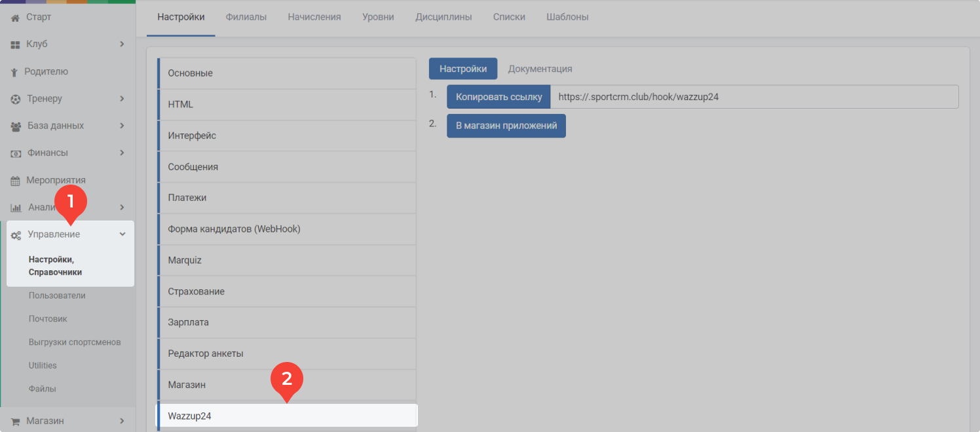Screen dimensions: 980x432
Task: Expand the Клуб submenu chevron
Action: point(122,44)
